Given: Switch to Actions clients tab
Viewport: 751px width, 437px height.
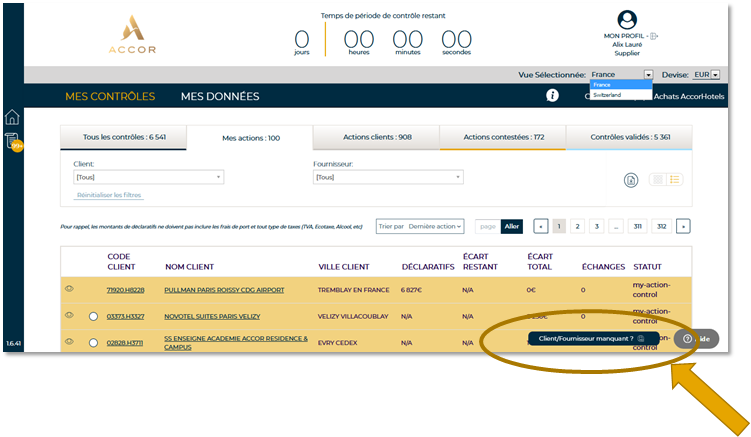Looking at the screenshot, I should [376, 138].
